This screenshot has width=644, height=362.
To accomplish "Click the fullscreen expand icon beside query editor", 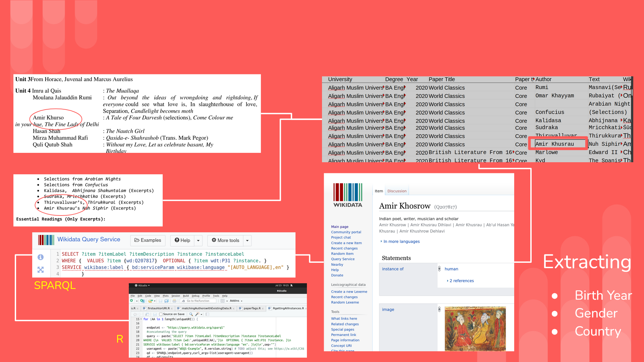I will click(41, 269).
